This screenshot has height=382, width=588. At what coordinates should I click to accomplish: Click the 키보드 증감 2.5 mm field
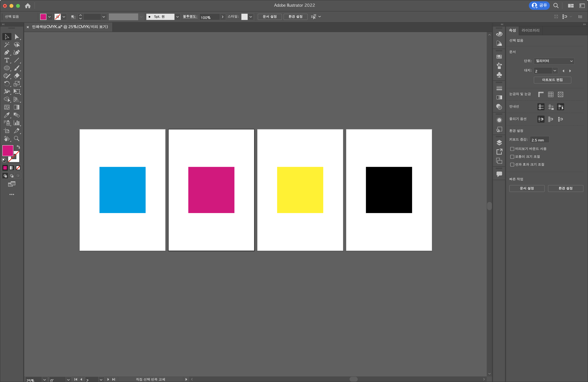[539, 140]
